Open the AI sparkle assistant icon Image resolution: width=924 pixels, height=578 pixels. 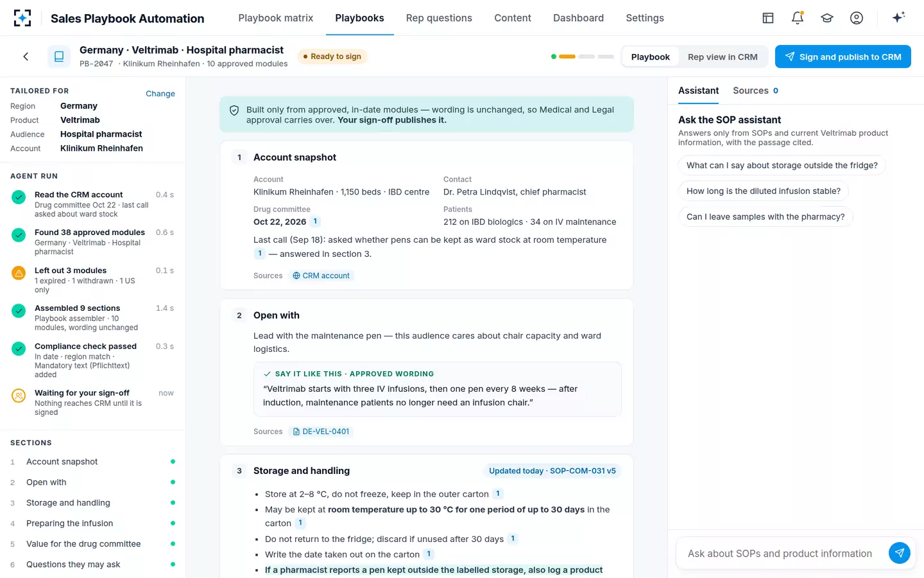tap(898, 17)
